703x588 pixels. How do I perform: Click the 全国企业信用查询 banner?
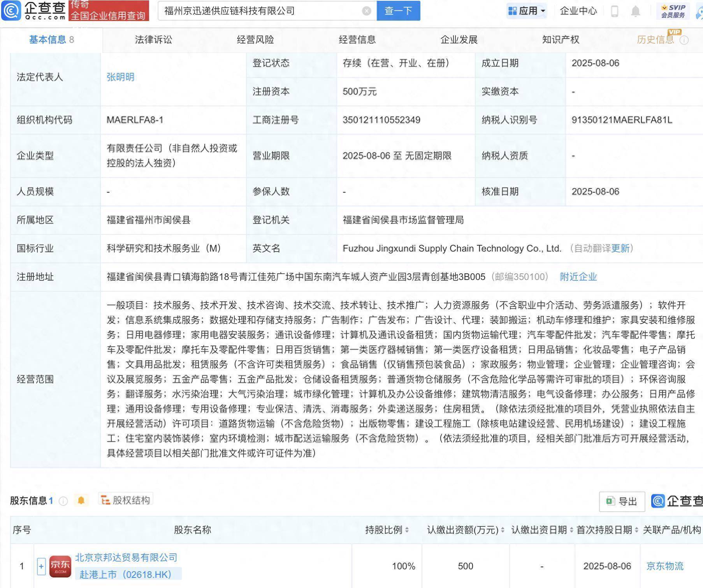click(109, 11)
